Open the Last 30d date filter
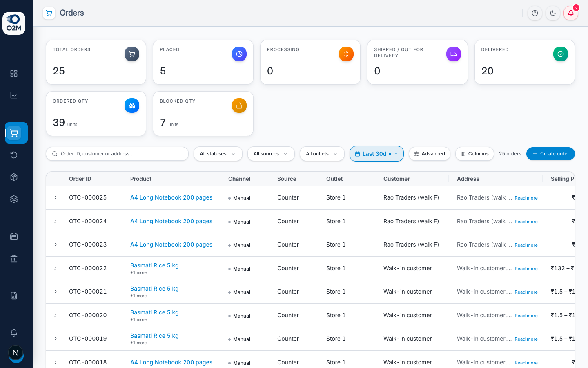This screenshot has height=368, width=588. pos(376,154)
